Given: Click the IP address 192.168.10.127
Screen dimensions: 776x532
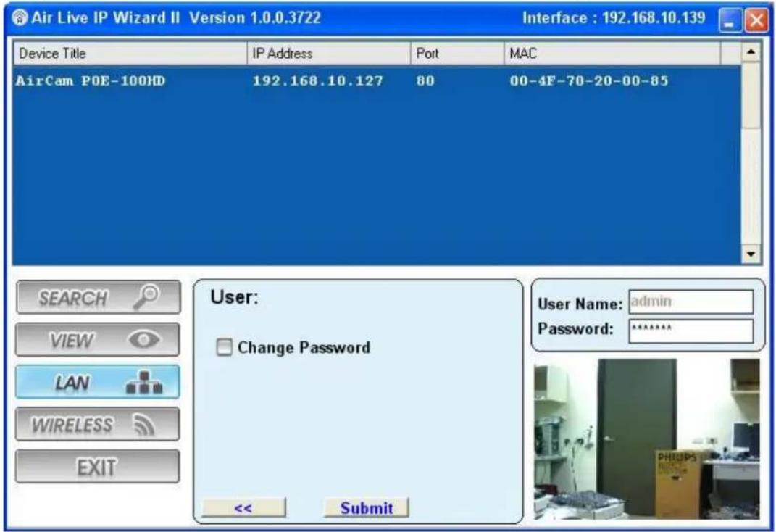Looking at the screenshot, I should [318, 80].
